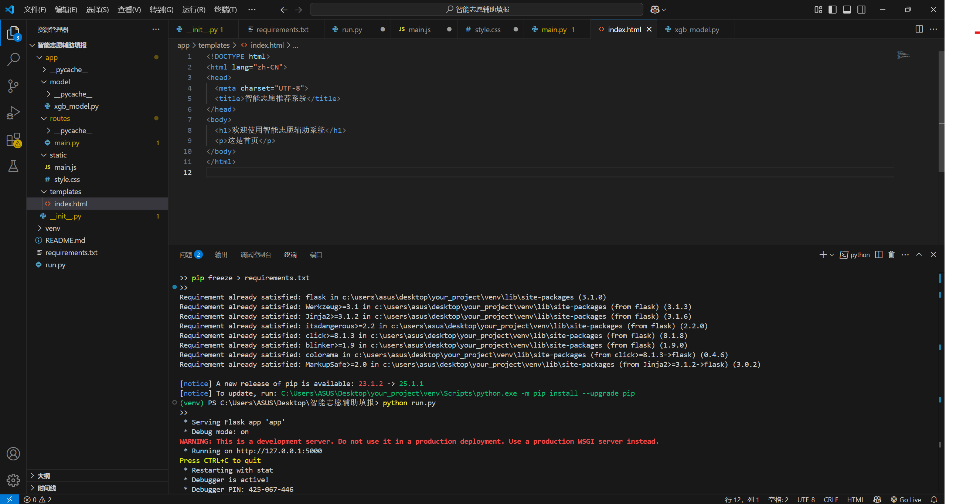The image size is (980, 504).
Task: Open new terminal launch profile dropdown
Action: click(832, 255)
